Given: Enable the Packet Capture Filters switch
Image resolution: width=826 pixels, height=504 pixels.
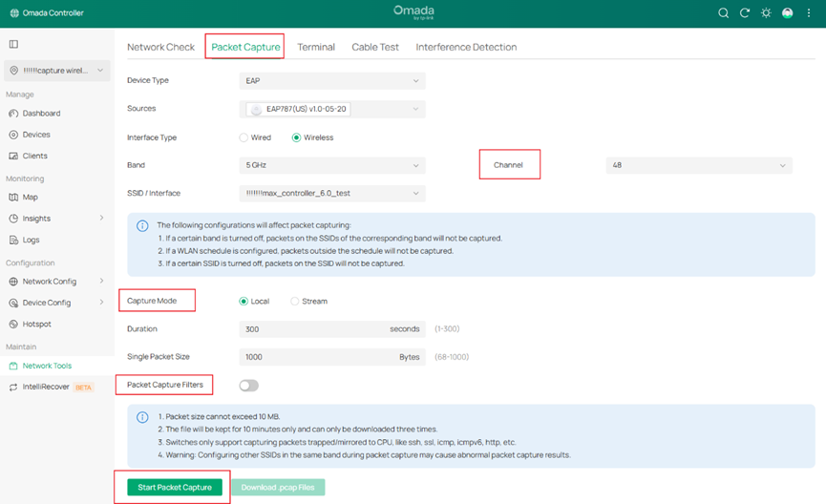Looking at the screenshot, I should tap(248, 386).
